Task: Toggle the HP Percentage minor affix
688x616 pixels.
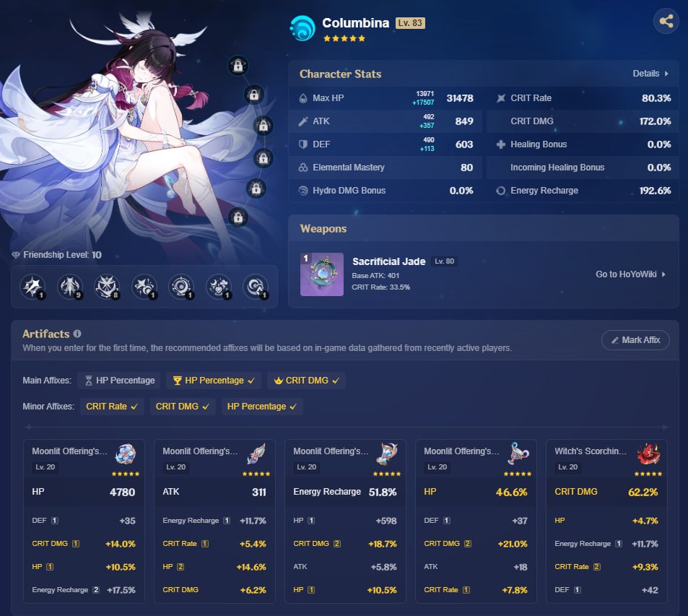Action: tap(262, 406)
